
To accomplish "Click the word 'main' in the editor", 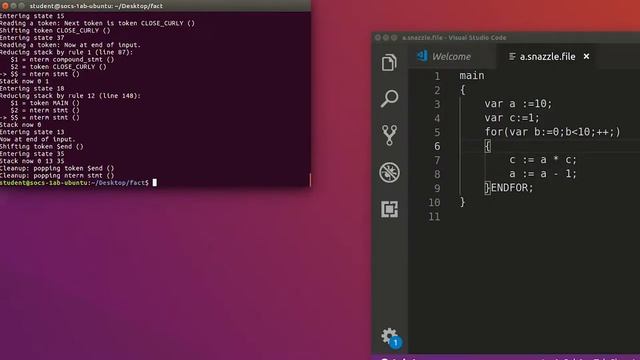I will tap(472, 76).
